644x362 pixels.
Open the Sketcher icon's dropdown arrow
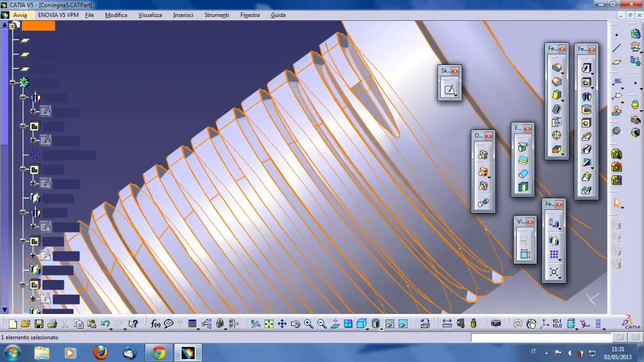coord(456,96)
